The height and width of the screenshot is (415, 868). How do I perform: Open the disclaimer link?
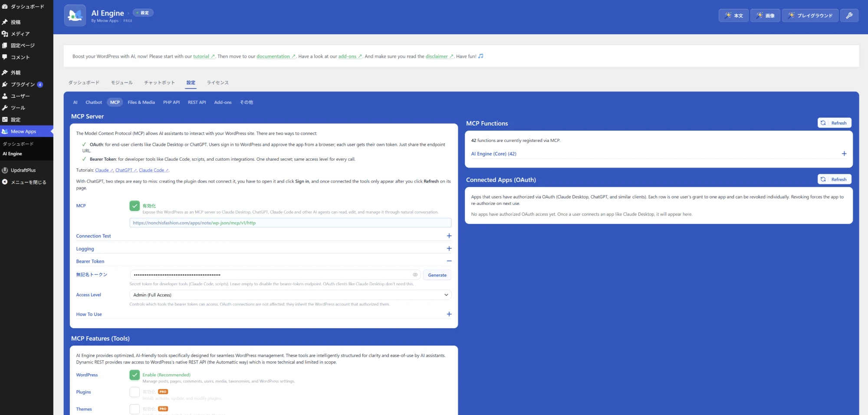coord(440,56)
